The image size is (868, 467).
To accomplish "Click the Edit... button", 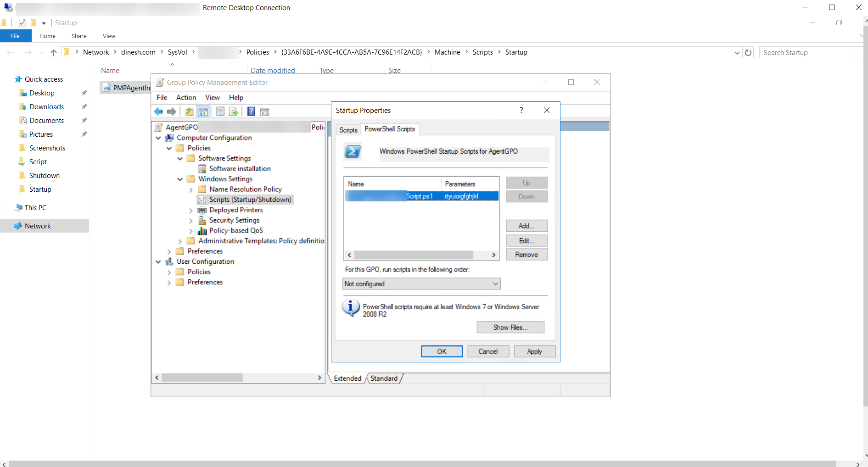I will 526,241.
